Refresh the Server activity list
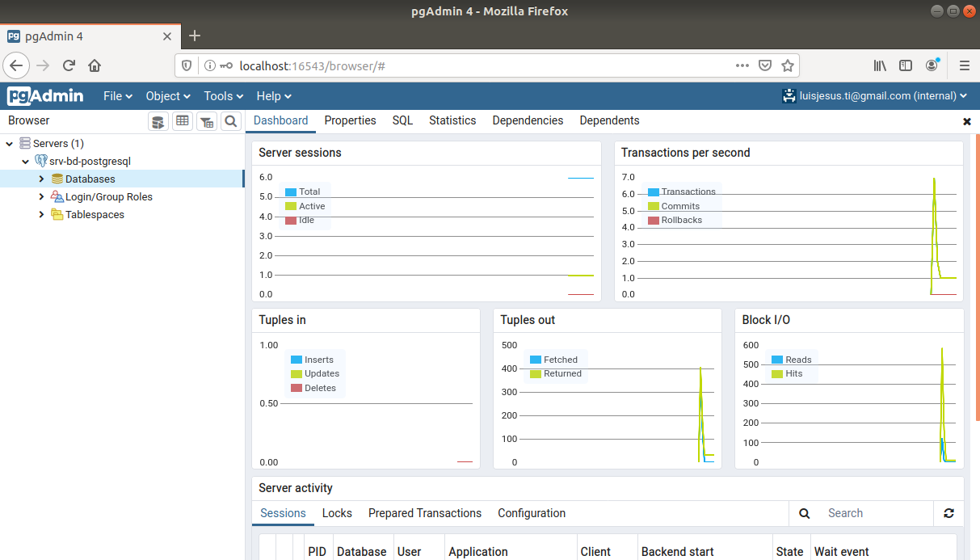The width and height of the screenshot is (980, 560). [948, 513]
